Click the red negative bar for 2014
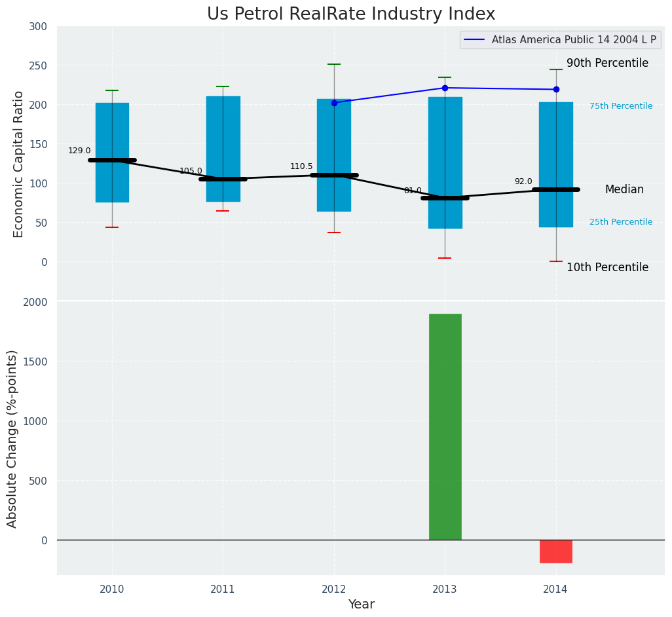 pyautogui.click(x=556, y=552)
